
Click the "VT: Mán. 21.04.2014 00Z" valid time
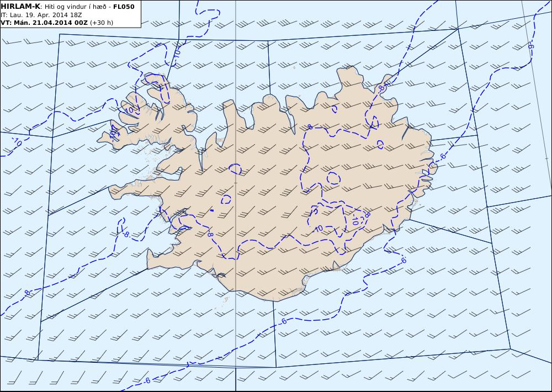coord(44,23)
